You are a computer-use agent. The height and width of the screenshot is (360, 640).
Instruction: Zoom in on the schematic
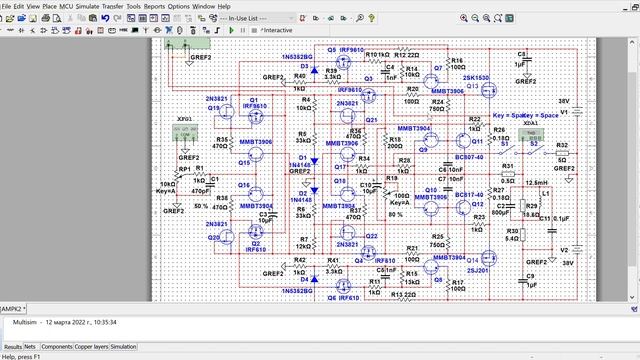(464, 18)
